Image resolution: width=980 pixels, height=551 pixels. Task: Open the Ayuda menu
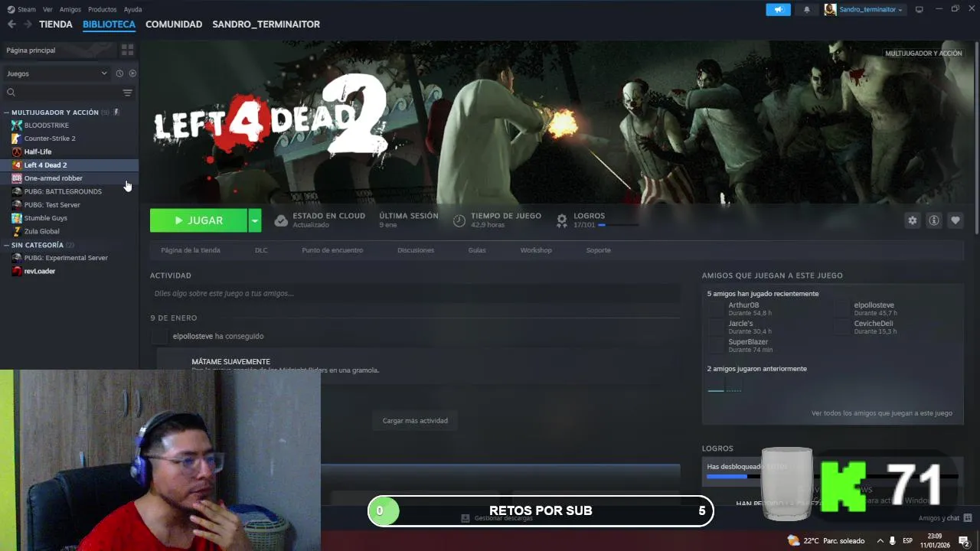132,9
